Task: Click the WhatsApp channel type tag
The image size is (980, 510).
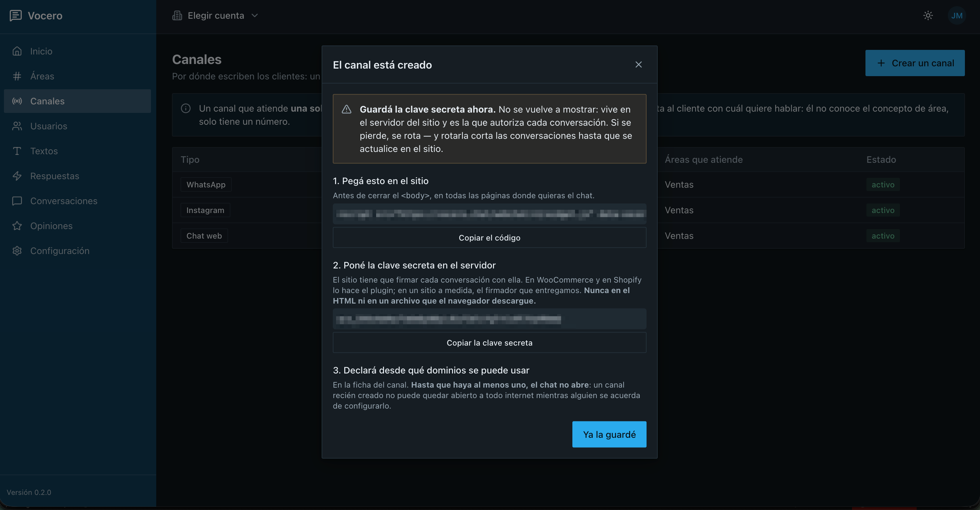Action: (206, 184)
